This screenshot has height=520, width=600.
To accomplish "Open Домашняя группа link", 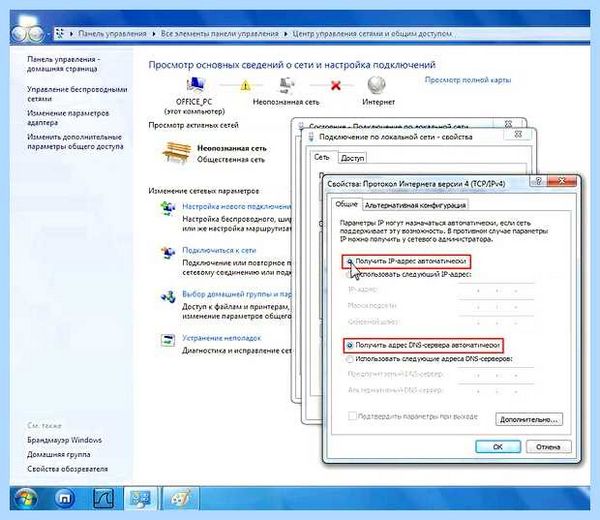I will pyautogui.click(x=59, y=454).
